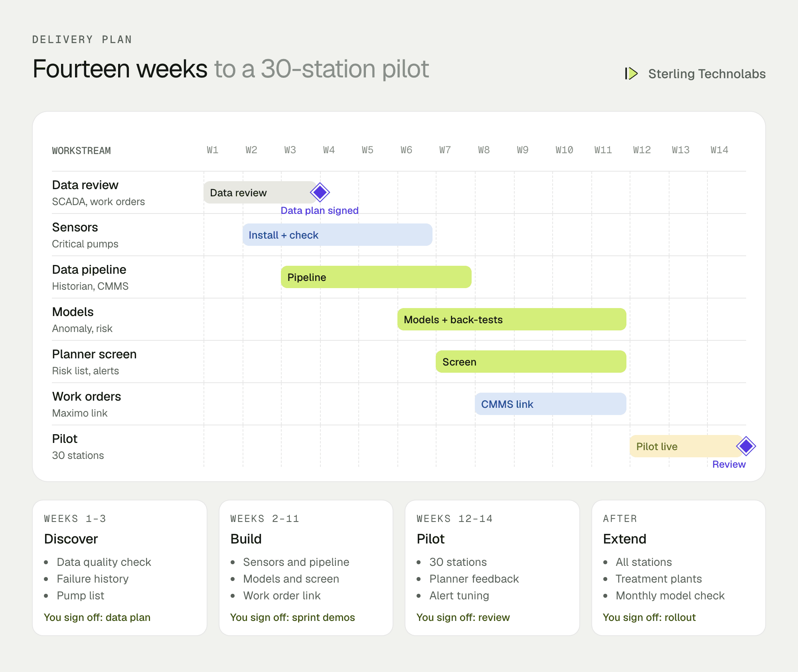Select the grey Data review Gantt bar
The image size is (798, 672).
[260, 192]
